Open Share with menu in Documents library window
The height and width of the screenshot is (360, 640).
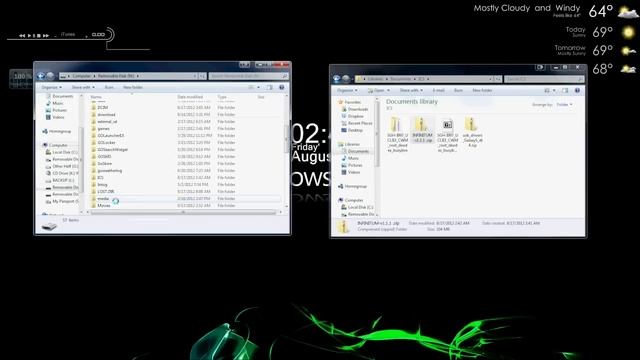(x=411, y=90)
